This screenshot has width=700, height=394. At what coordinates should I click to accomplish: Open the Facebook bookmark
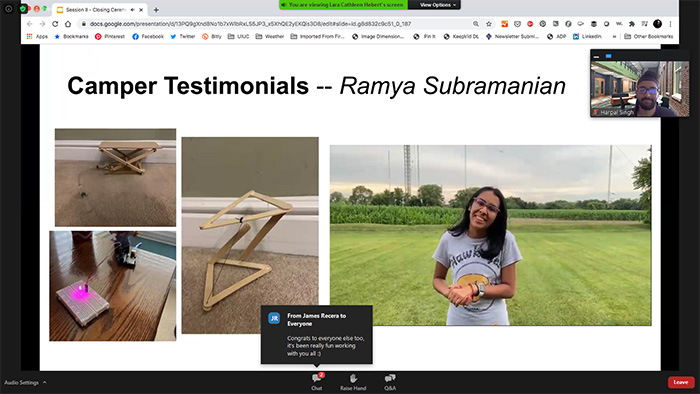(x=148, y=37)
